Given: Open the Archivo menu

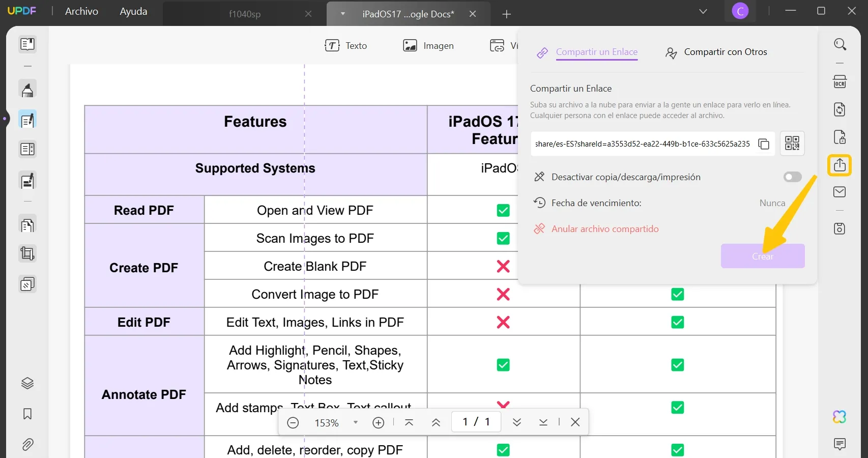Looking at the screenshot, I should (x=81, y=11).
